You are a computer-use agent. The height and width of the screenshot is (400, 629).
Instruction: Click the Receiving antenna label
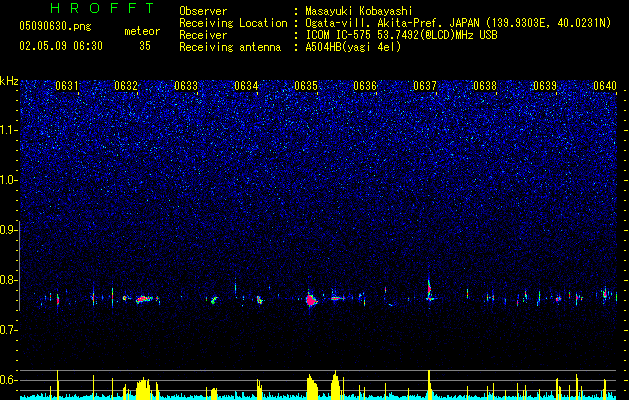pos(230,47)
